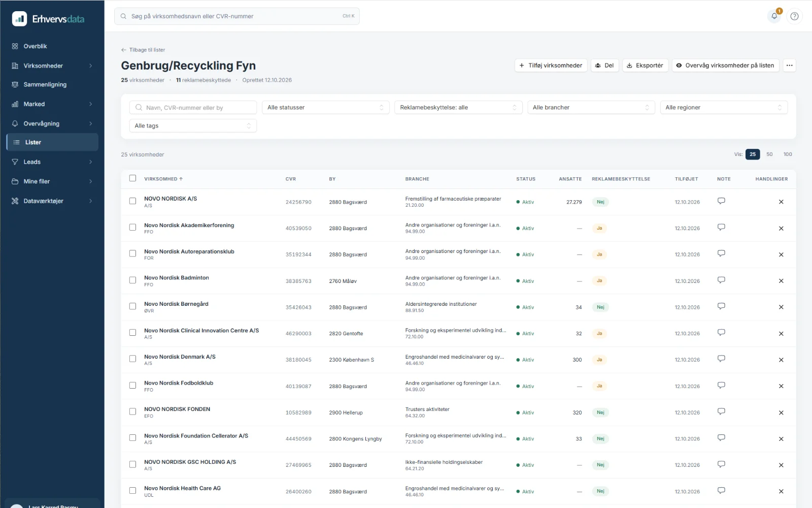
Task: Open the three-dots more options button
Action: (789, 66)
